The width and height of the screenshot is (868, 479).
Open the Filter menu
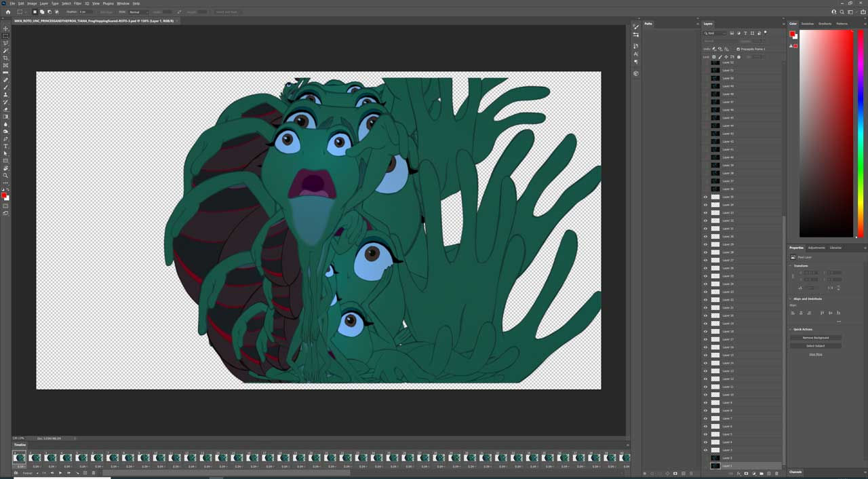point(77,3)
